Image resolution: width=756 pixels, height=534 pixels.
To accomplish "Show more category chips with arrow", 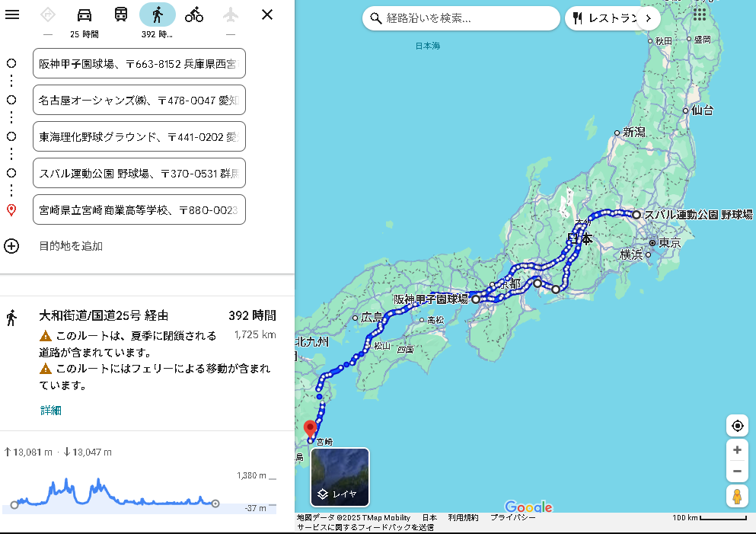I will pos(649,18).
